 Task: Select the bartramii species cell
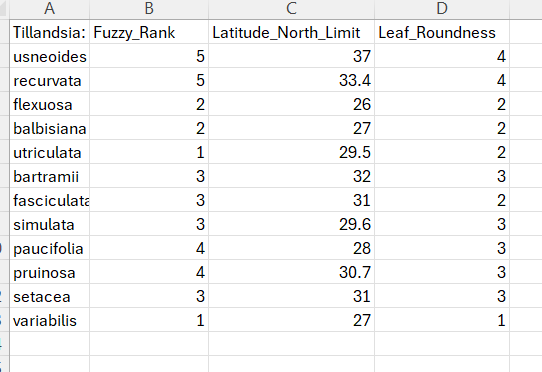(x=49, y=176)
